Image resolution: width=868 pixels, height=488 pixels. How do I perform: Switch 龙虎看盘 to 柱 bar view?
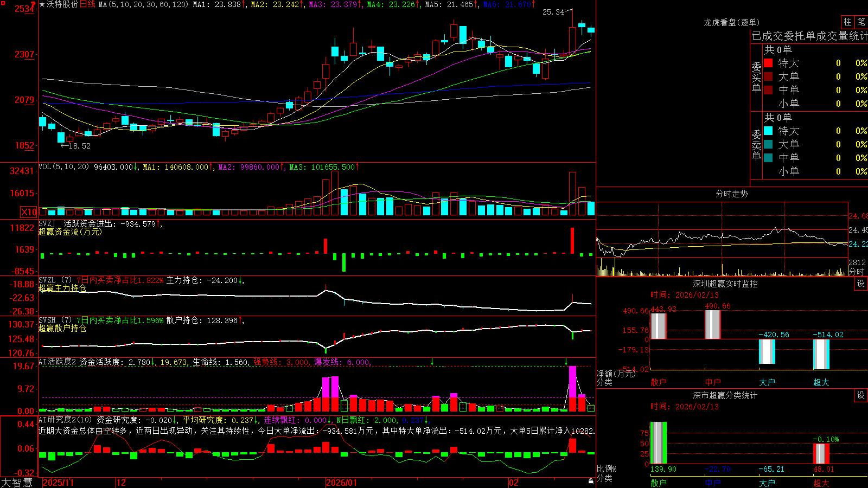point(847,22)
